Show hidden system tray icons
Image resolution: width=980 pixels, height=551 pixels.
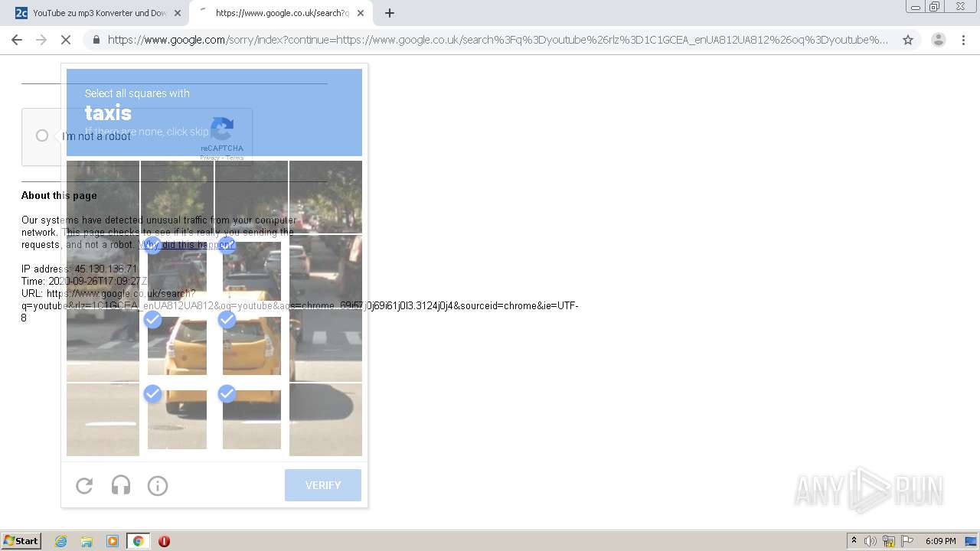pyautogui.click(x=854, y=541)
